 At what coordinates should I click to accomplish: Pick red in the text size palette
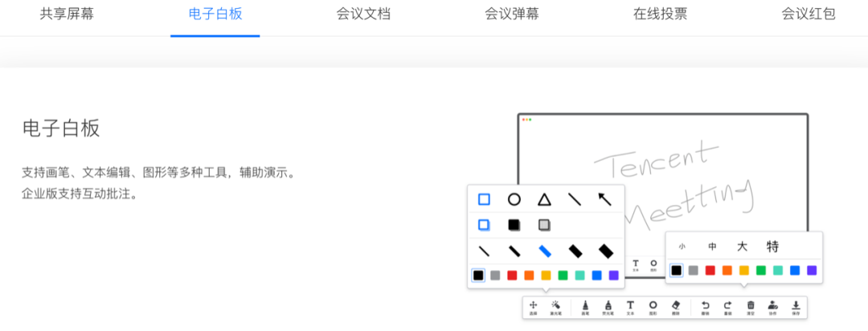point(710,271)
